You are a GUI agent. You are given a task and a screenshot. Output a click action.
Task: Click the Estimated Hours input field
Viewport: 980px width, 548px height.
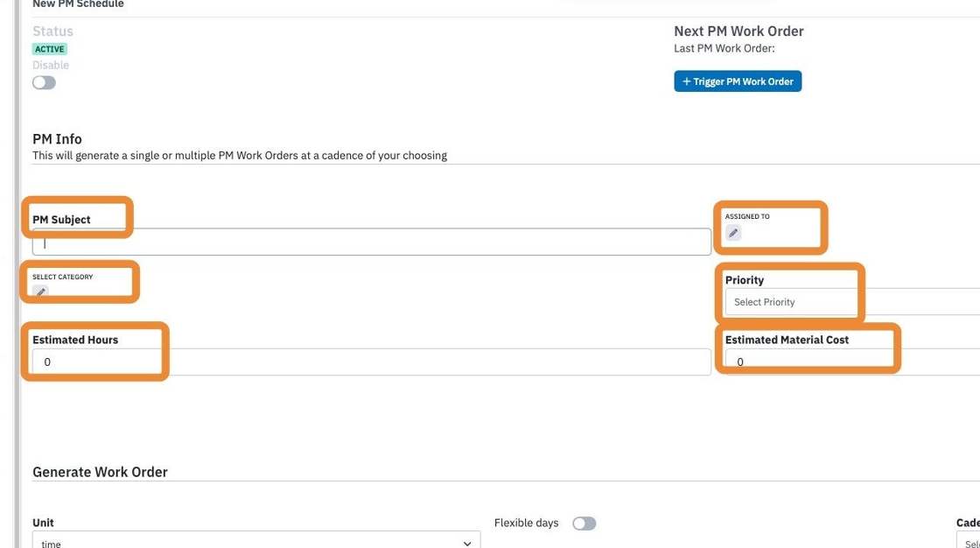click(x=372, y=362)
